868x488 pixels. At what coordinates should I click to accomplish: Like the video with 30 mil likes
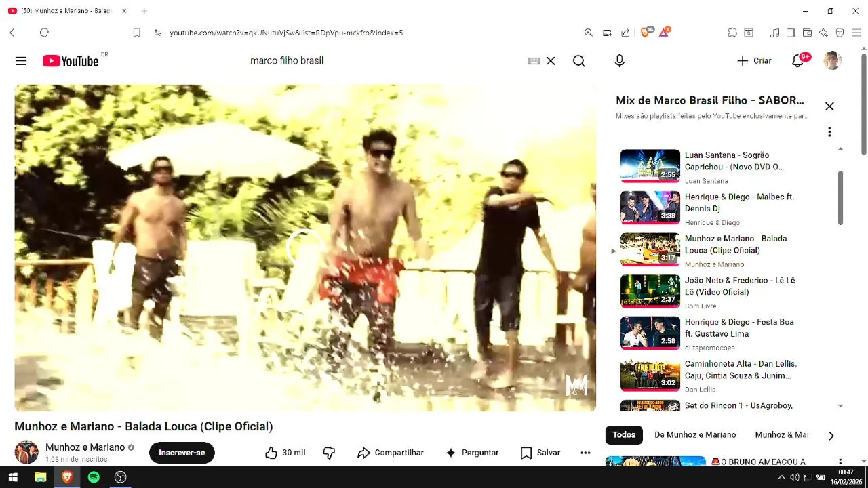click(285, 453)
